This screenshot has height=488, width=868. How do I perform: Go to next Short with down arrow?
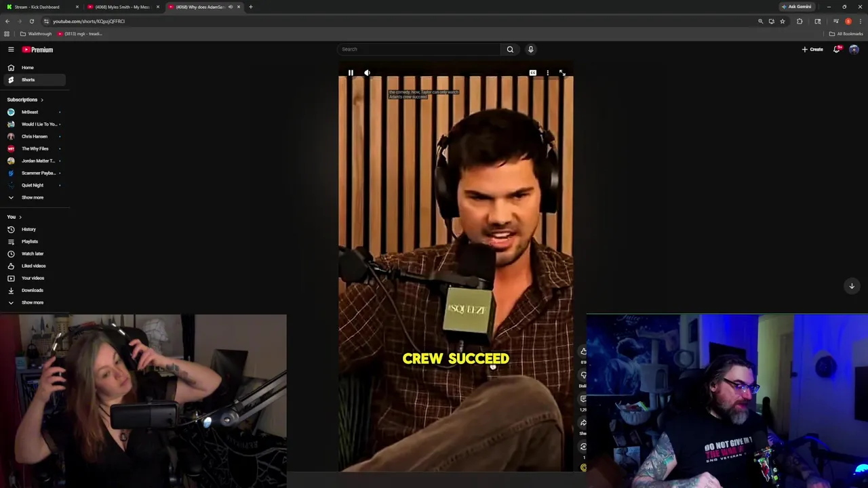pos(852,286)
